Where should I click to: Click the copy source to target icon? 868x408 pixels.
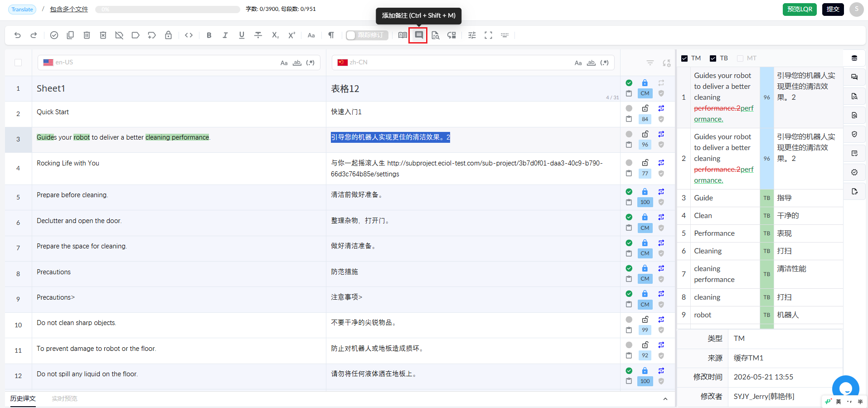pyautogui.click(x=70, y=35)
